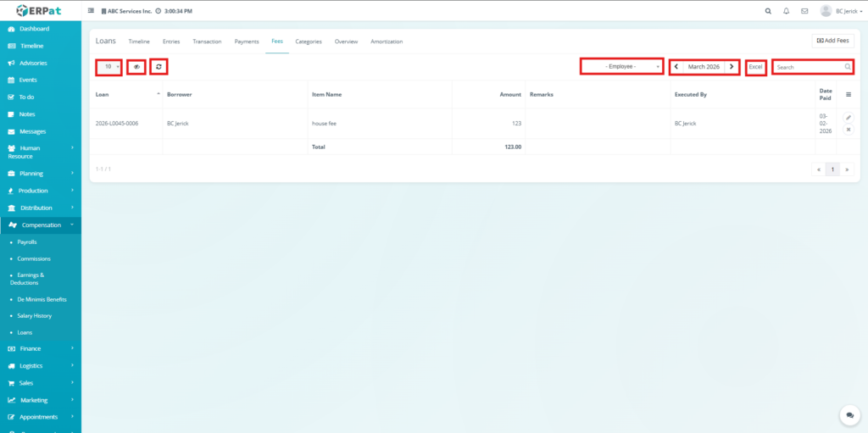Toggle the sidebar hamburger menu
Image resolution: width=868 pixels, height=433 pixels.
[x=92, y=11]
